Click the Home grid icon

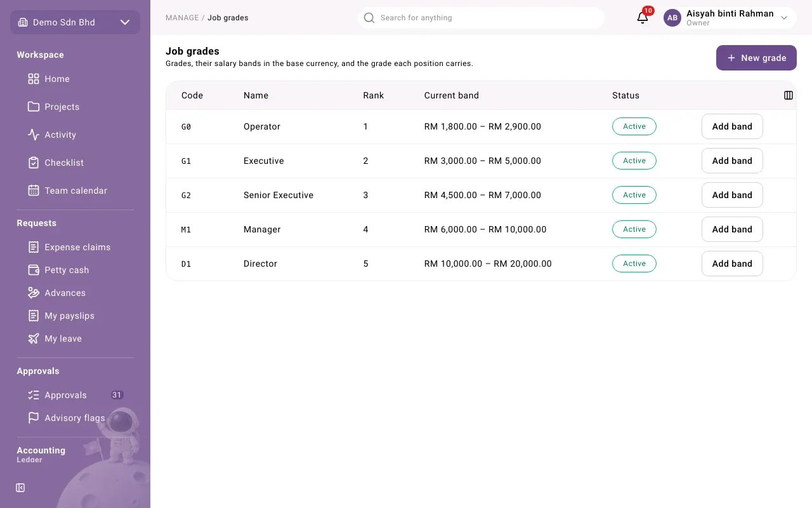point(34,79)
